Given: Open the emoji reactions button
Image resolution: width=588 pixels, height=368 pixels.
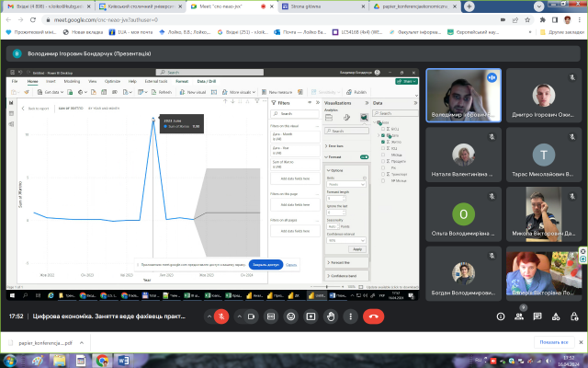Looking at the screenshot, I should (290, 315).
